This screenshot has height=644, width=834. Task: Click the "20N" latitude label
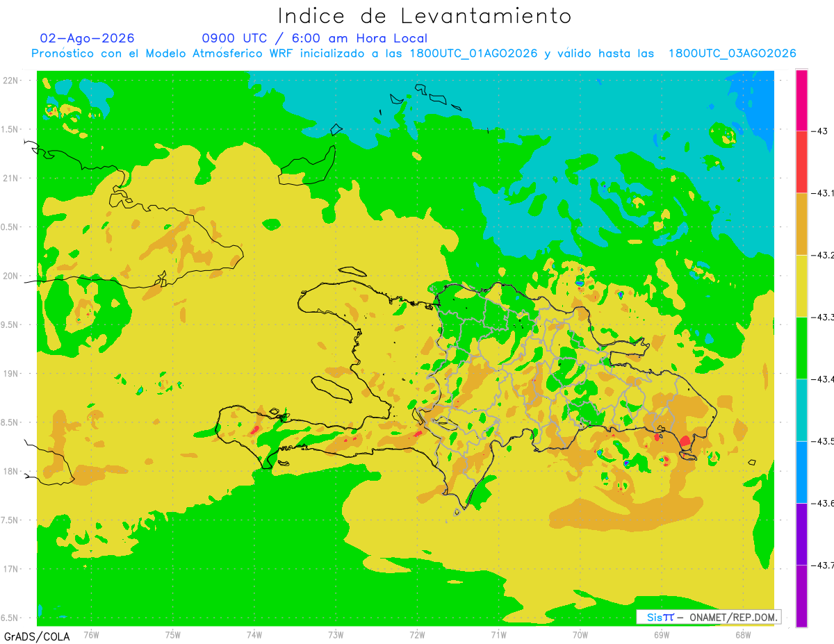(10, 276)
